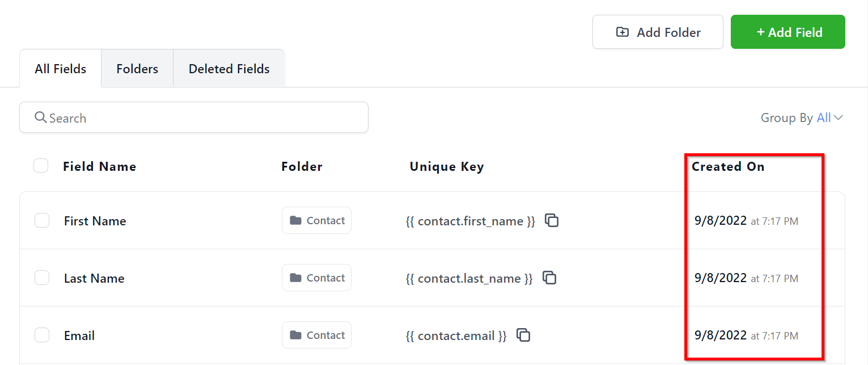Click the Add Folder button
Screen dimensions: 868x365
tap(658, 32)
